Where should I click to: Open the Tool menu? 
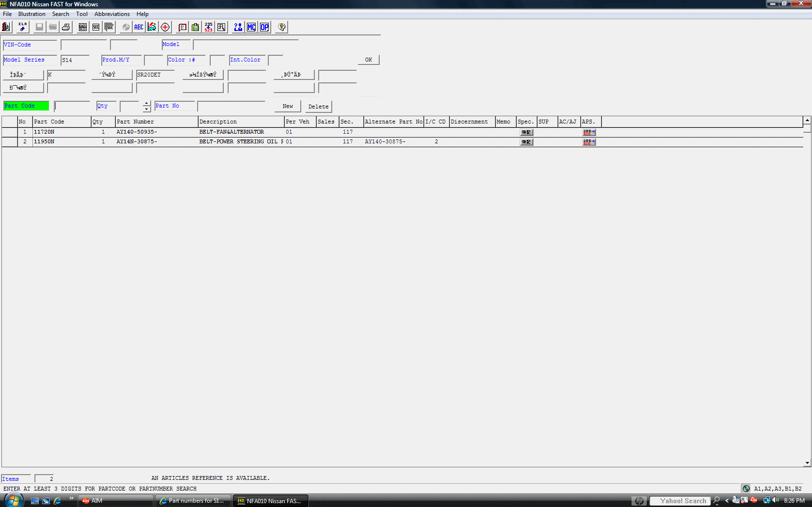82,14
